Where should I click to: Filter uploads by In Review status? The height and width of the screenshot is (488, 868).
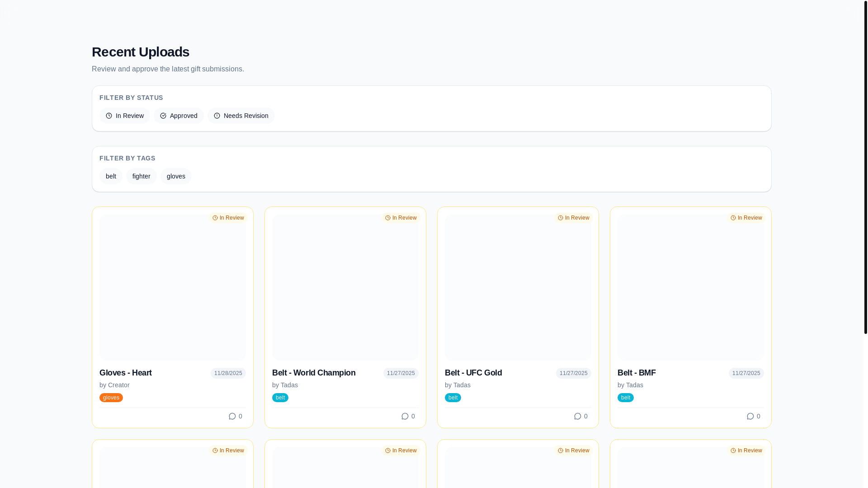pyautogui.click(x=125, y=116)
